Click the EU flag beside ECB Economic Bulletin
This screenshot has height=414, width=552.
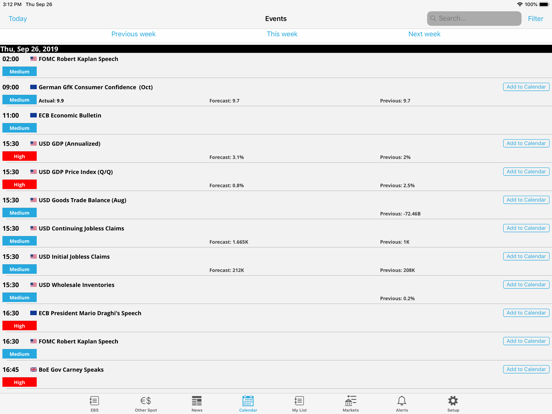click(33, 115)
